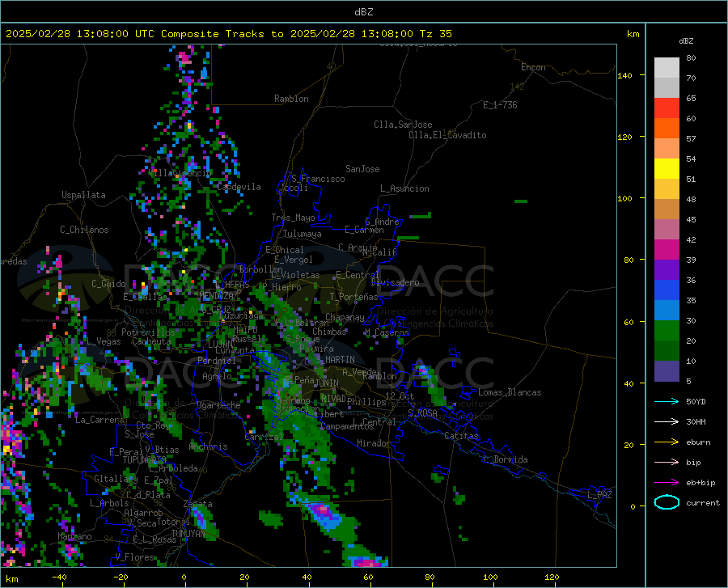Pick the purple 36-39 dBZ swatch

click(x=667, y=270)
